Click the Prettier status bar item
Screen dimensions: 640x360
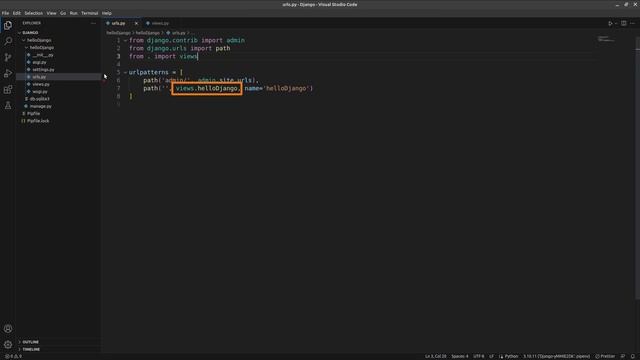tap(605, 356)
